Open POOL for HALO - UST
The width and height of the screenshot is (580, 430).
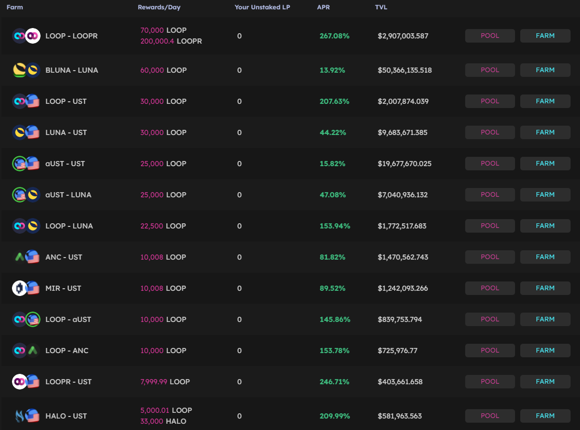(490, 416)
